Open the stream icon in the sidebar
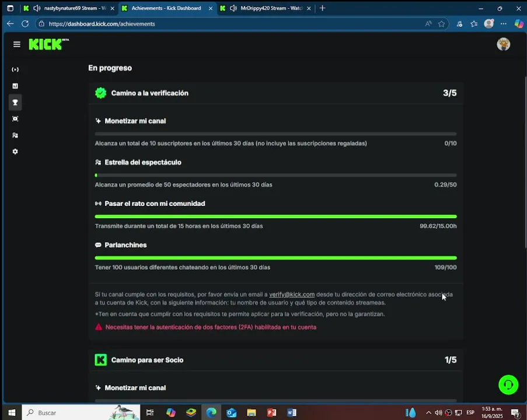The width and height of the screenshot is (527, 420). [x=15, y=69]
